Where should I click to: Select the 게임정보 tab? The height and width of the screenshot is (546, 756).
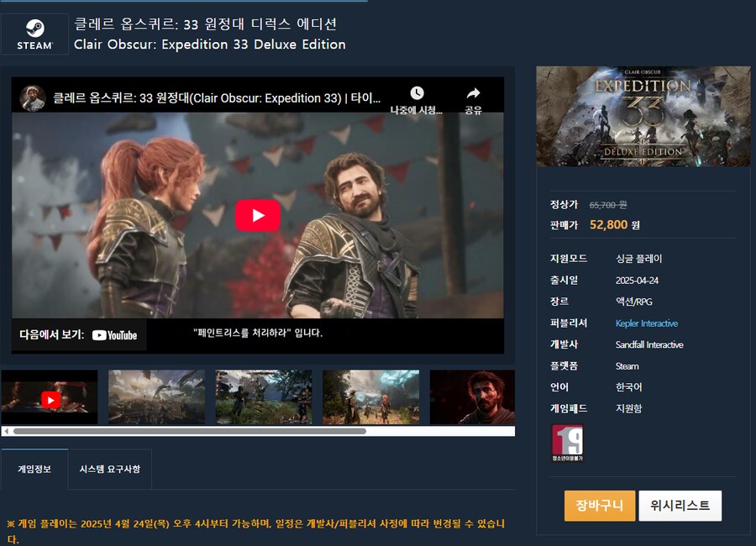pyautogui.click(x=34, y=470)
